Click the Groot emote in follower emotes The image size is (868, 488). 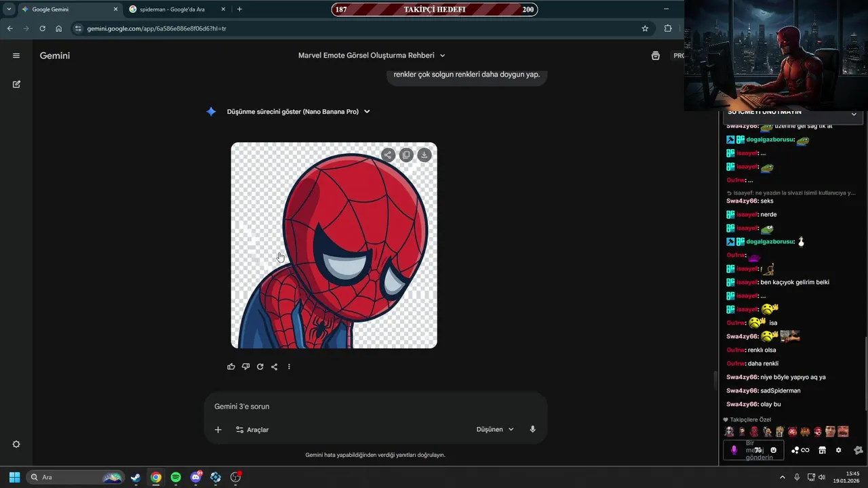click(x=780, y=431)
